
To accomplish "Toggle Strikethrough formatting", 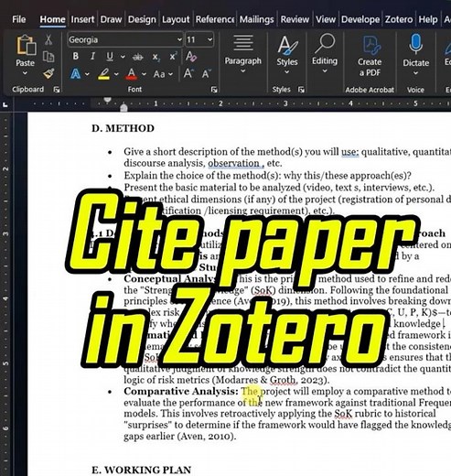I will pyautogui.click(x=138, y=57).
